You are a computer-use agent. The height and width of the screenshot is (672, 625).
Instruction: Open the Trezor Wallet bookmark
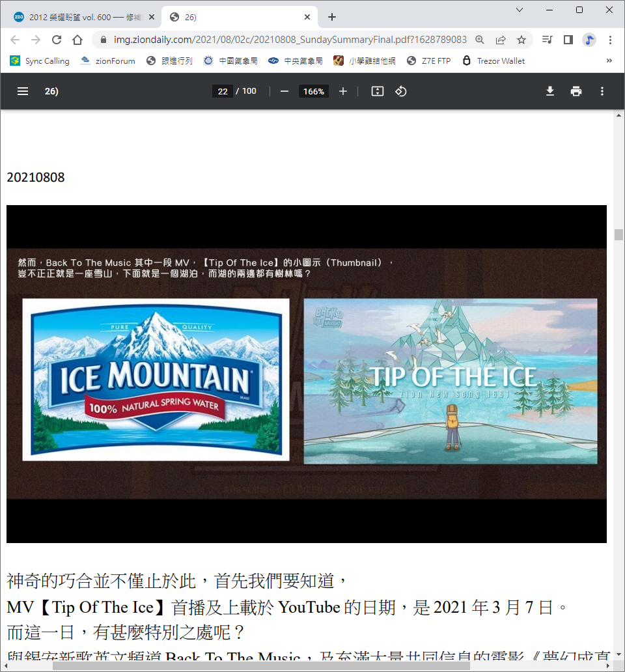pyautogui.click(x=493, y=61)
